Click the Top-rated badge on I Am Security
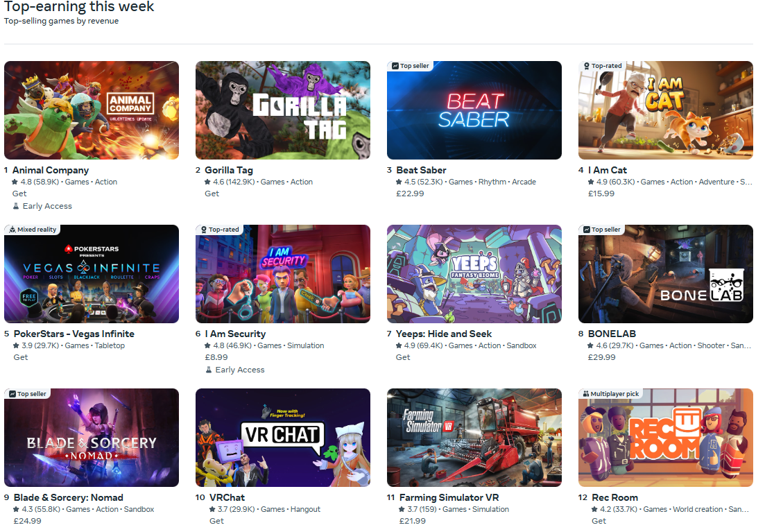 click(220, 230)
